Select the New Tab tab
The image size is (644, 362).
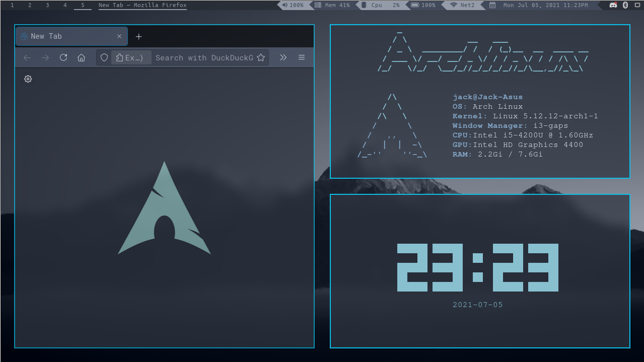[x=71, y=36]
